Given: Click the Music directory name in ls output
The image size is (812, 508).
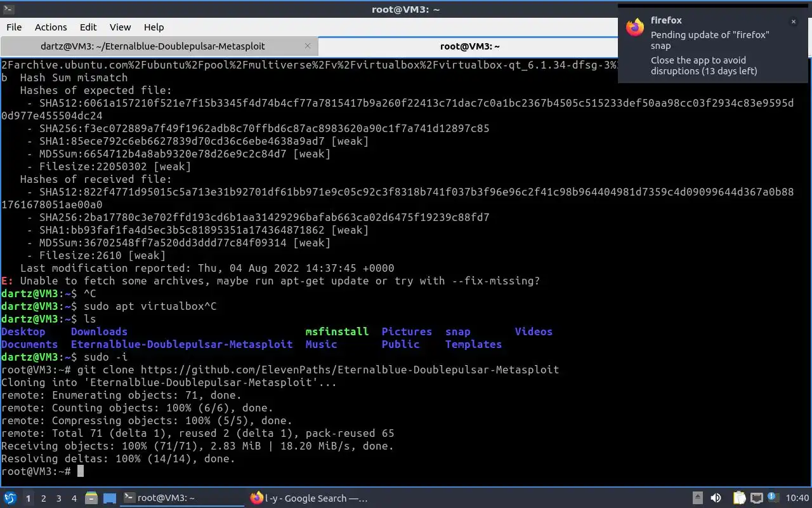Looking at the screenshot, I should click(x=321, y=344).
